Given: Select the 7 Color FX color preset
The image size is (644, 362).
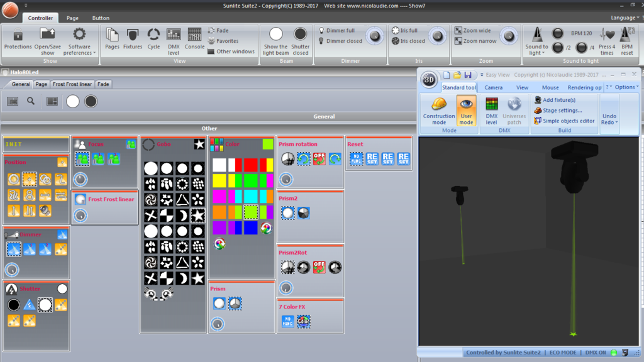Looking at the screenshot, I should 304,321.
